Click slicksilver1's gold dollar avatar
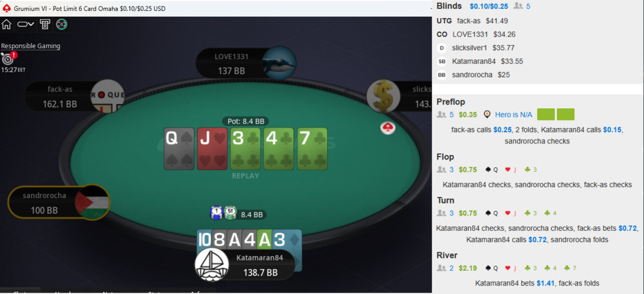 [384, 96]
